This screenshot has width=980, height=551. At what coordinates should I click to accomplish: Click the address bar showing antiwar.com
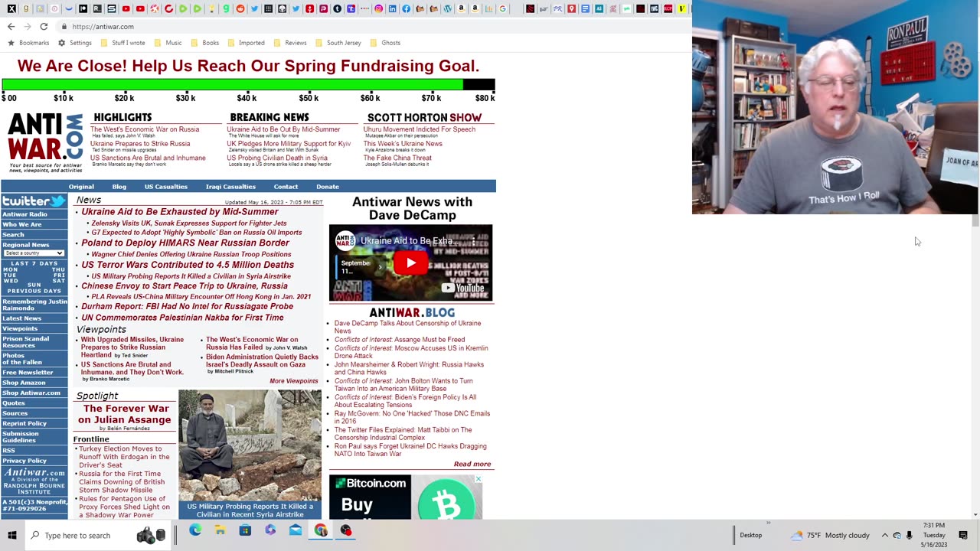367,26
